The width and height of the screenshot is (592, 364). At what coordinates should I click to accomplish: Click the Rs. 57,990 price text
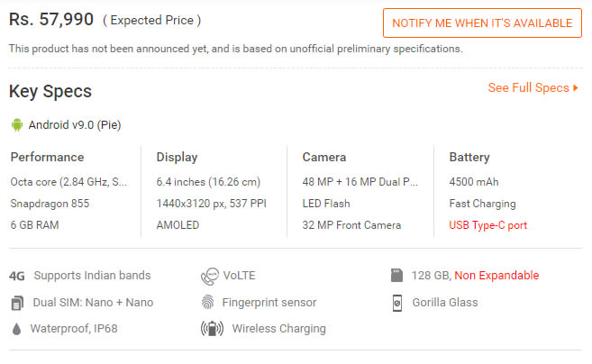pyautogui.click(x=50, y=19)
